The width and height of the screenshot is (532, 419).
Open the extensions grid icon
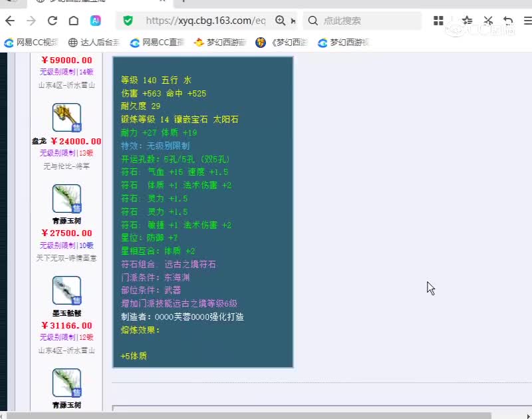tap(438, 21)
